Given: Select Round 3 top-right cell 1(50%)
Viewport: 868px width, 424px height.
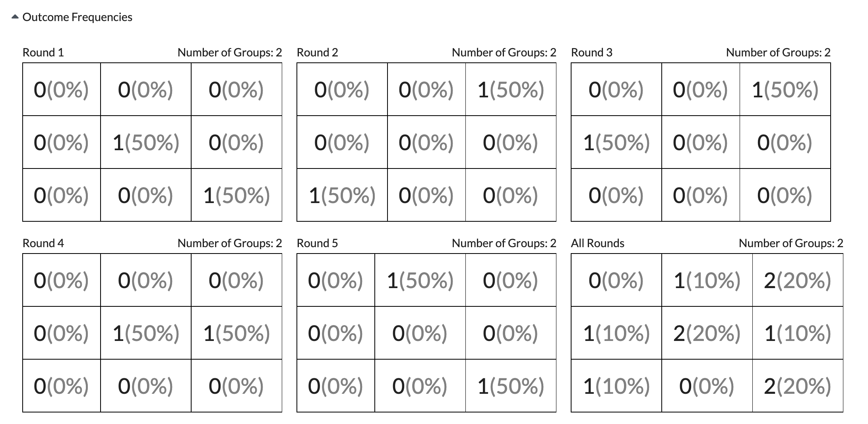Looking at the screenshot, I should point(785,89).
